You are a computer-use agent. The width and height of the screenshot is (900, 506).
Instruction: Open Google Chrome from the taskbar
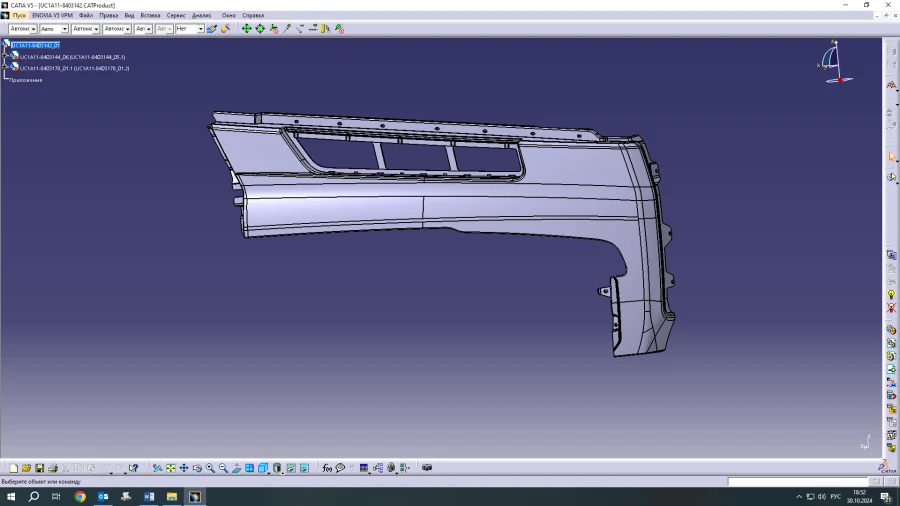coord(80,496)
